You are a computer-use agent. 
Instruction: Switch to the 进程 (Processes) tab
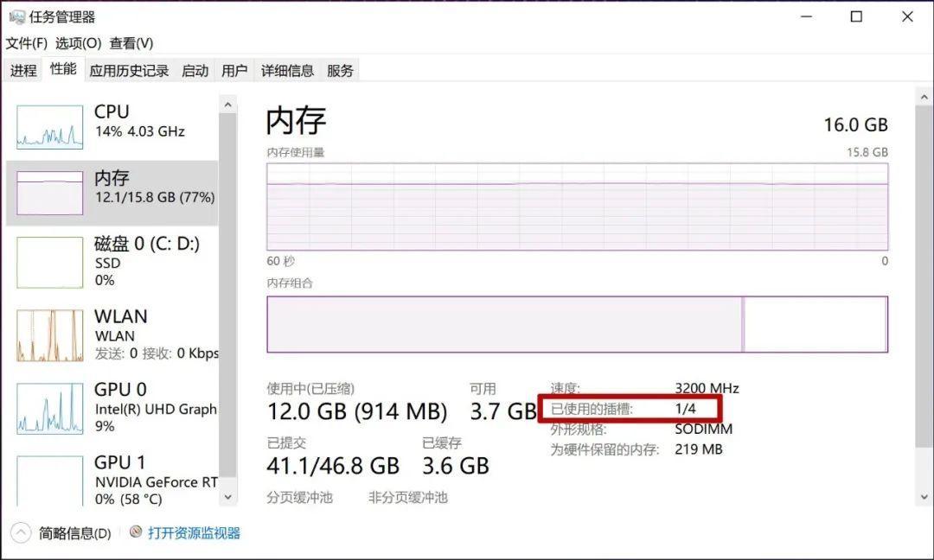coord(22,69)
